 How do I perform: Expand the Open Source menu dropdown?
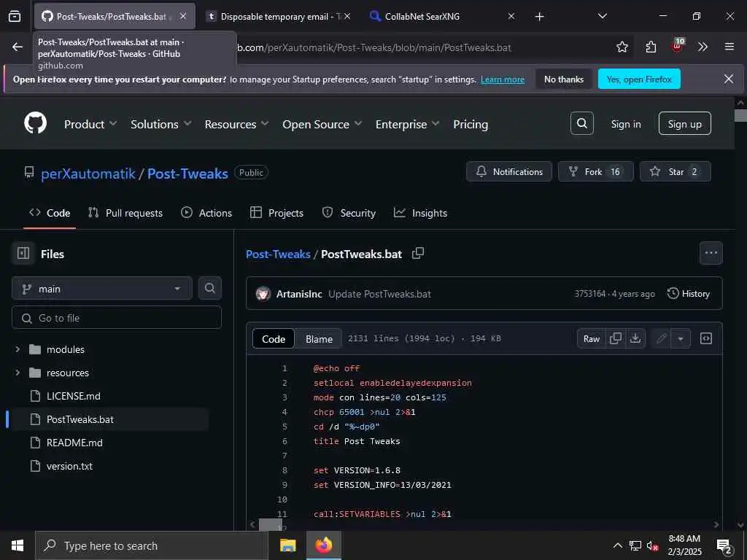pyautogui.click(x=322, y=124)
